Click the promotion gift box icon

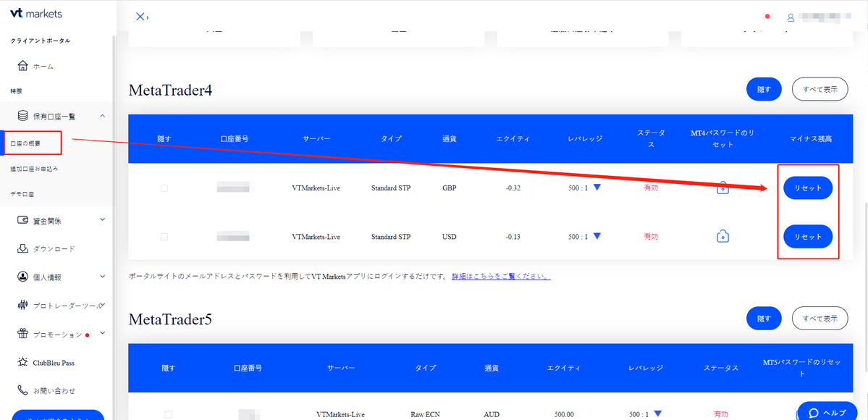(x=22, y=334)
